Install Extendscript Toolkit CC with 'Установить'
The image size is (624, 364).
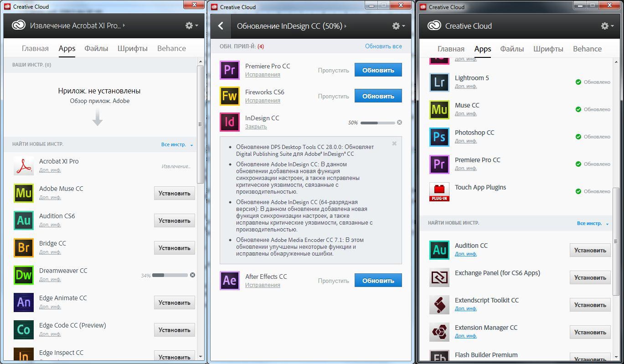click(x=590, y=305)
